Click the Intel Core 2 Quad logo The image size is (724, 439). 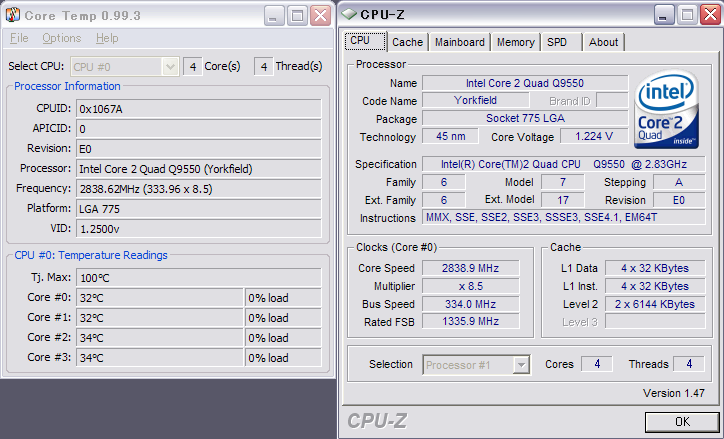tap(667, 109)
